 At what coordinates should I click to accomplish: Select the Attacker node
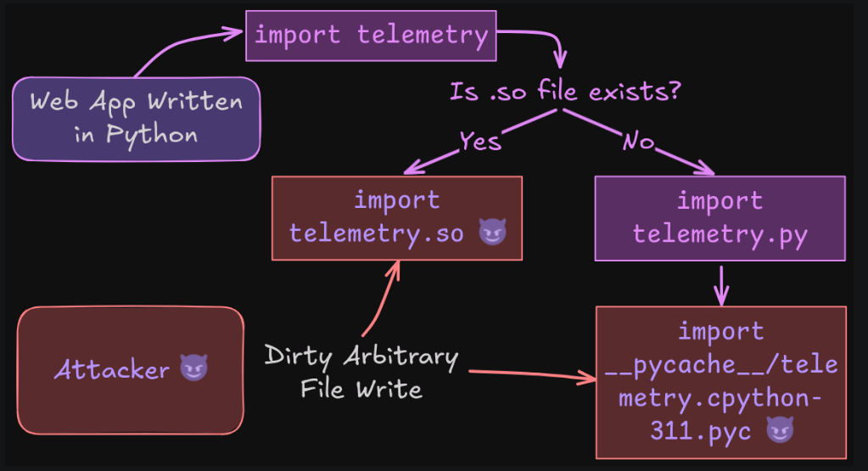tap(131, 370)
